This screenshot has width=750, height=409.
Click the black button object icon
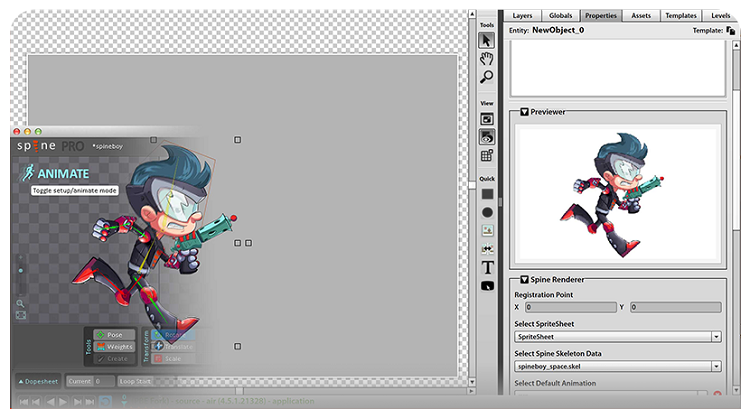487,286
